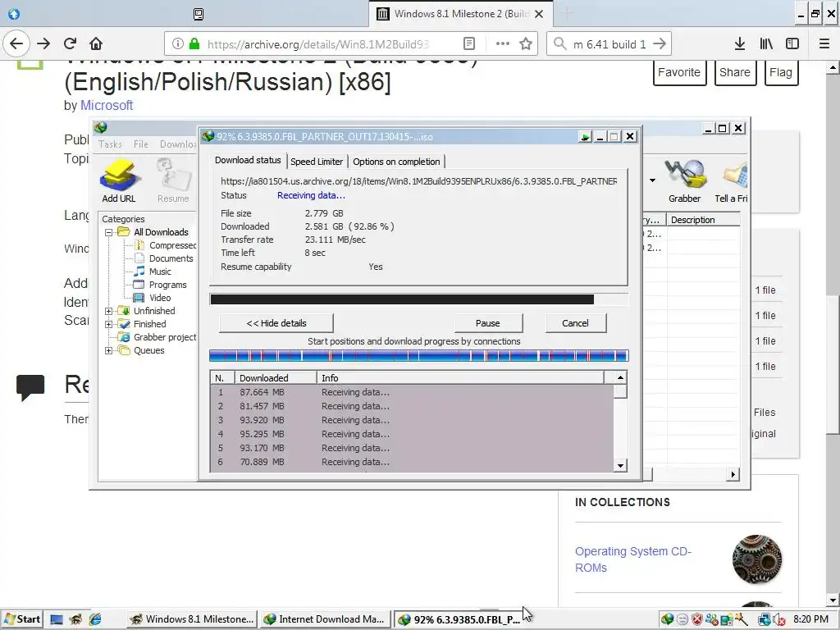
Task: Click the tray icon button in download dialog title
Action: click(x=585, y=137)
